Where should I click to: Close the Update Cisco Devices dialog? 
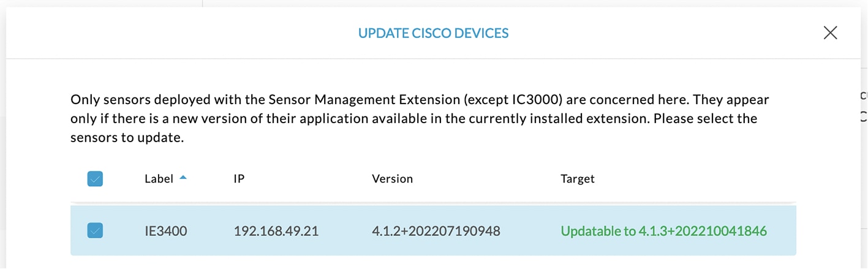tap(830, 32)
